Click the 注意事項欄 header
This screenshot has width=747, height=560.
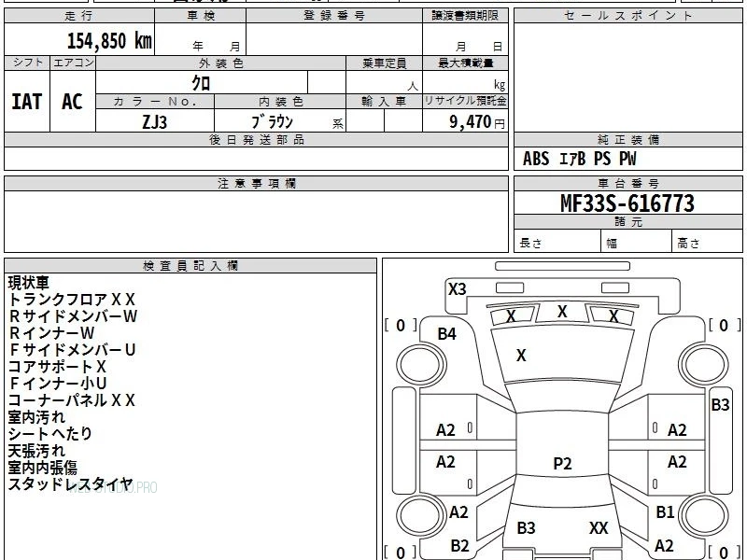pos(256,183)
